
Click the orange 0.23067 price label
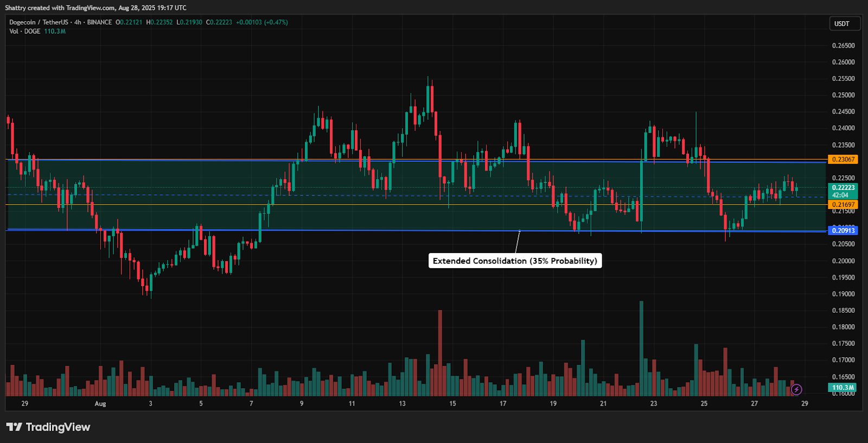pos(843,160)
